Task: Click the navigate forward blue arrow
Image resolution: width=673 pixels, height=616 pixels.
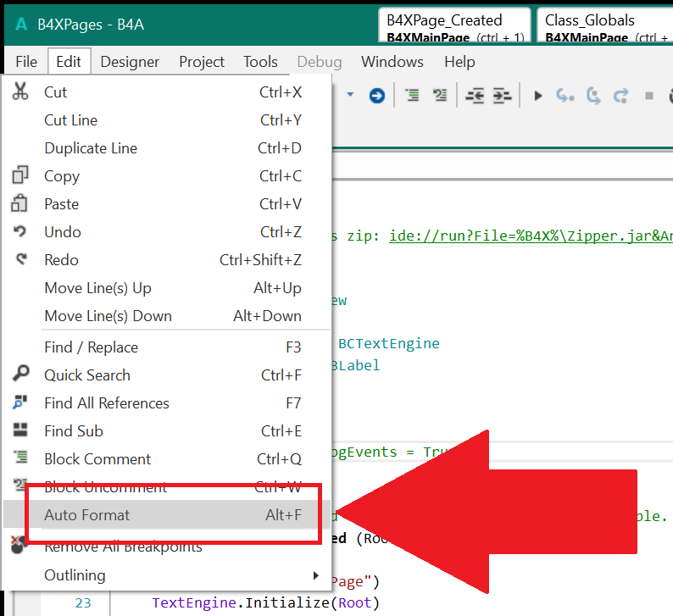Action: coord(377,95)
